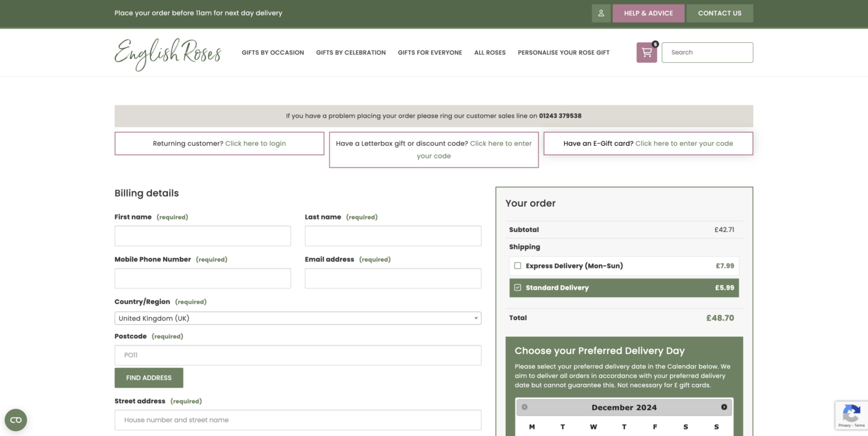
Task: Click the reCAPTCHA badge
Action: (x=851, y=415)
